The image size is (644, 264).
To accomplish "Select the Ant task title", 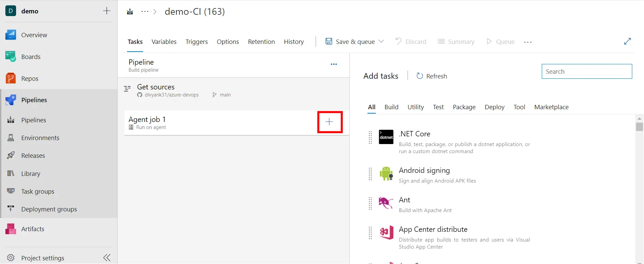I will point(405,200).
